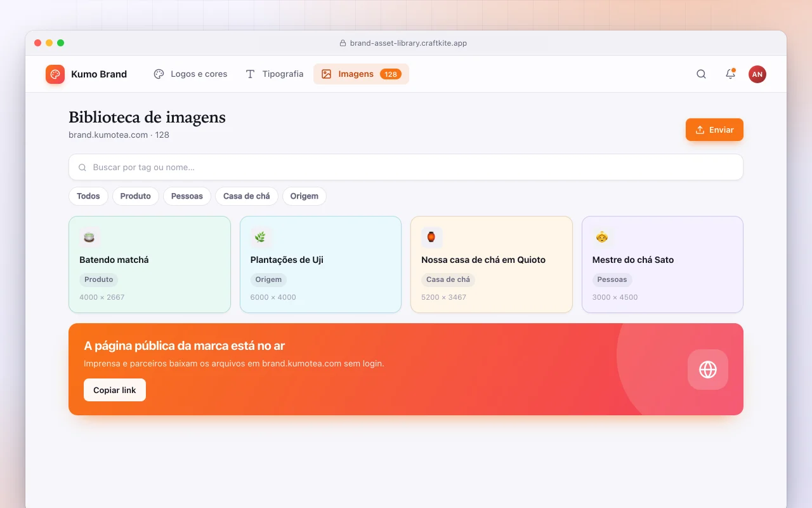Click the person icon on Mestre do chá Sato

coord(602,237)
